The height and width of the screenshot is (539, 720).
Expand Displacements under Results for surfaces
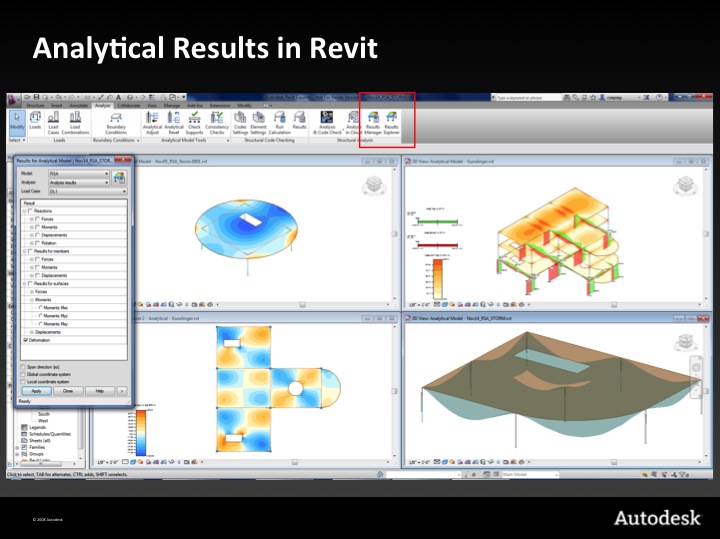click(x=32, y=332)
